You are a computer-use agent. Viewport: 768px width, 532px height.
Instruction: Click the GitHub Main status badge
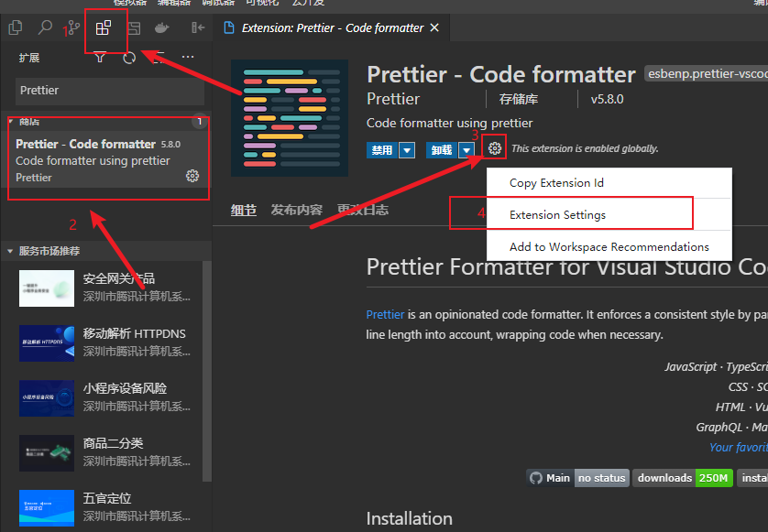[x=577, y=478]
